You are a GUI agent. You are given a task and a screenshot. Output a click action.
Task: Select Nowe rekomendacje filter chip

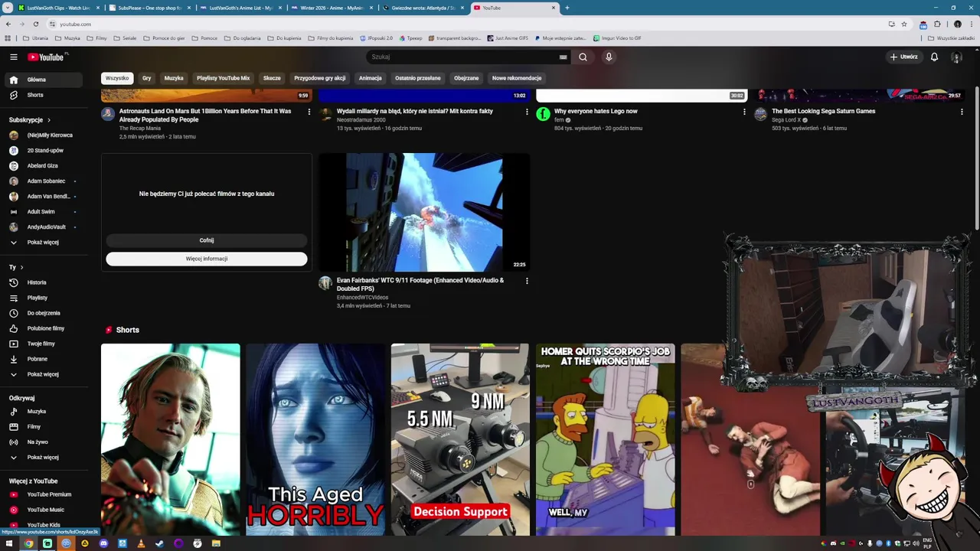(517, 78)
